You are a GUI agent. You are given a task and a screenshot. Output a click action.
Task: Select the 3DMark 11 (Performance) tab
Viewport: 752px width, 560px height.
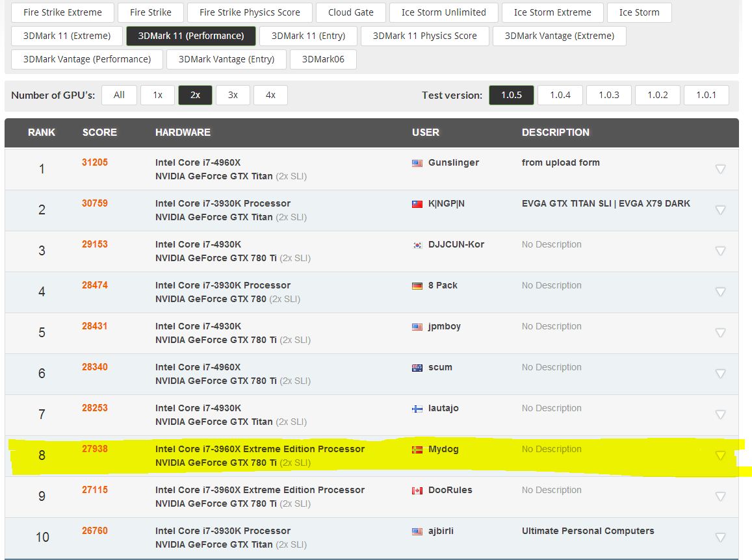tap(191, 36)
